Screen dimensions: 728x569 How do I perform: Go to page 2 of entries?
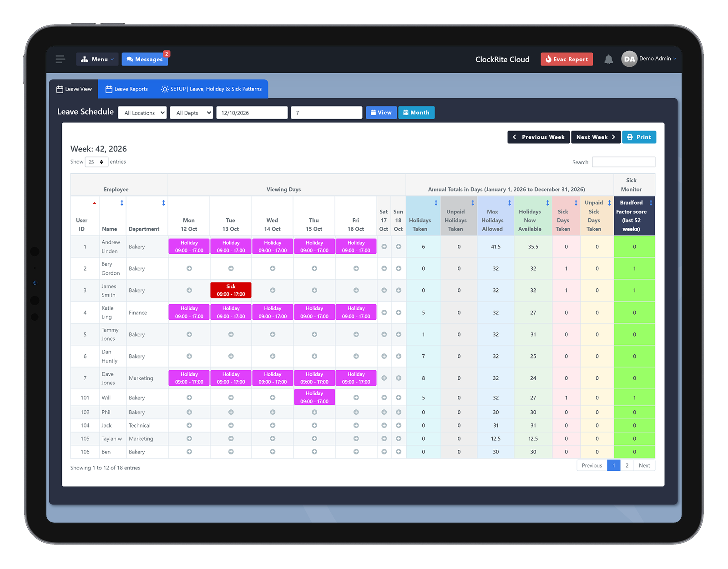(627, 465)
